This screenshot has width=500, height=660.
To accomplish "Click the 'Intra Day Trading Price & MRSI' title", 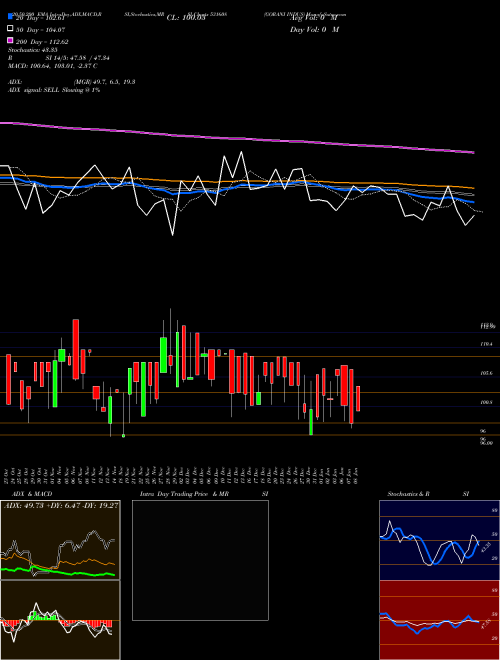I will coord(204,494).
